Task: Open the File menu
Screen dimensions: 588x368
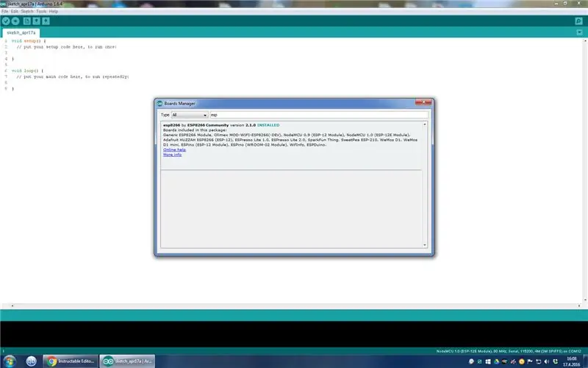Action: [x=5, y=12]
